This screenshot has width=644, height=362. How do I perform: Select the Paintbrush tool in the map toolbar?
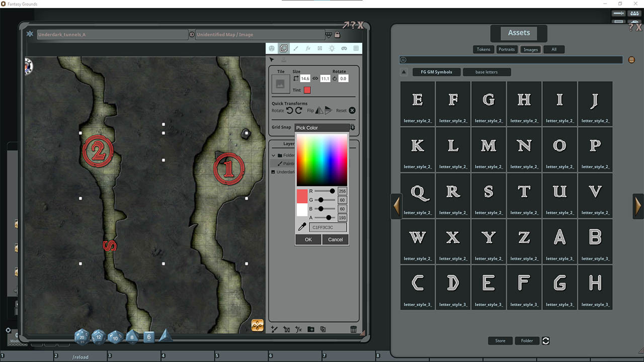pyautogui.click(x=296, y=48)
